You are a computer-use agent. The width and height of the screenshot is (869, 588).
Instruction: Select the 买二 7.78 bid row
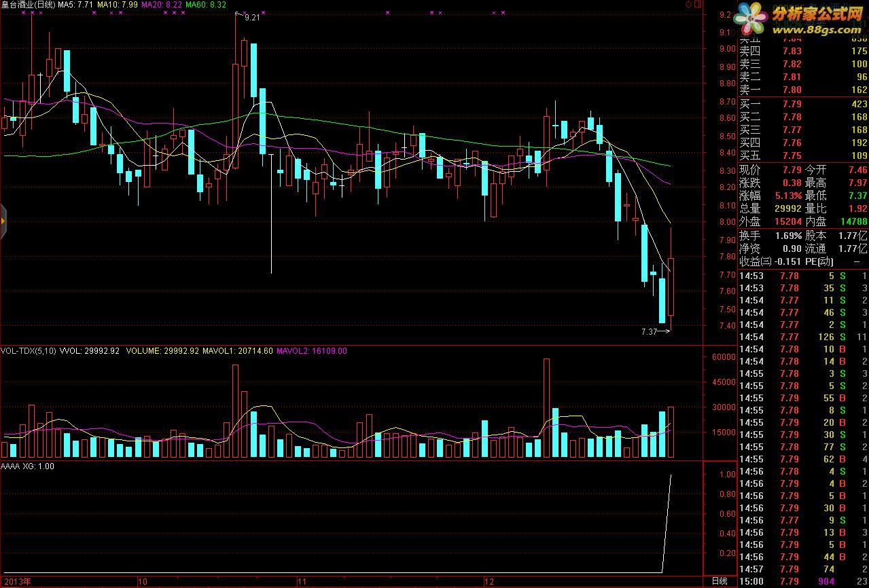coord(803,117)
